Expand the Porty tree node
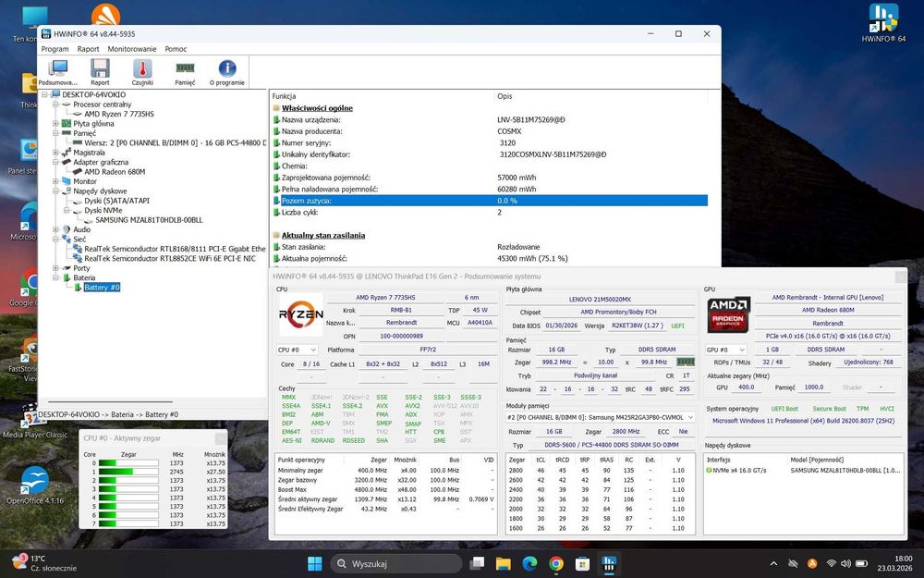Viewport: 924px width, 578px height. tap(56, 268)
